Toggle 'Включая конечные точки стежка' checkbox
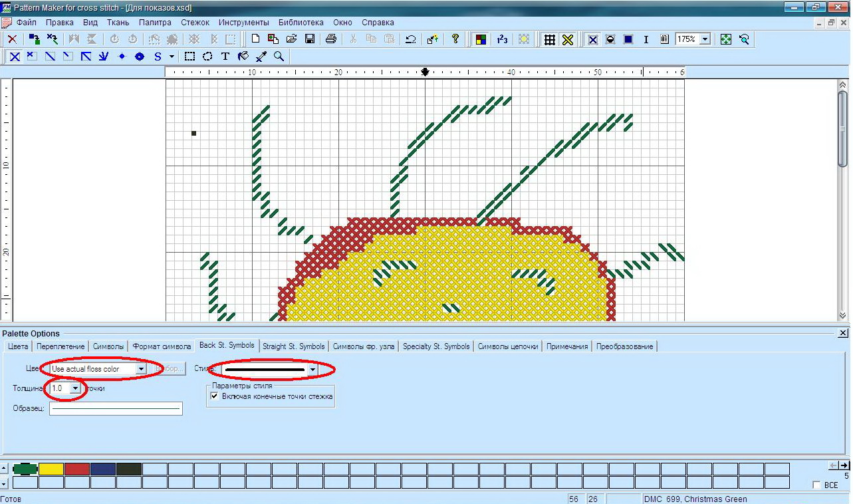 [x=214, y=396]
